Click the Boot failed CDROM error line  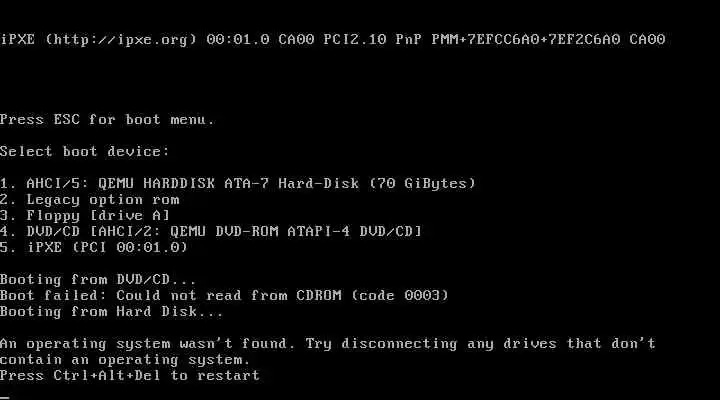224,295
